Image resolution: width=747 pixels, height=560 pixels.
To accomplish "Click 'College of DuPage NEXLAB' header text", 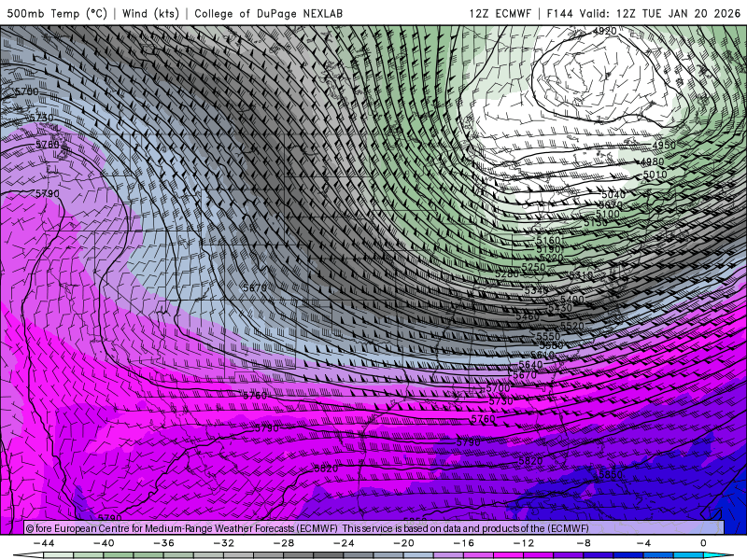I will pos(268,13).
